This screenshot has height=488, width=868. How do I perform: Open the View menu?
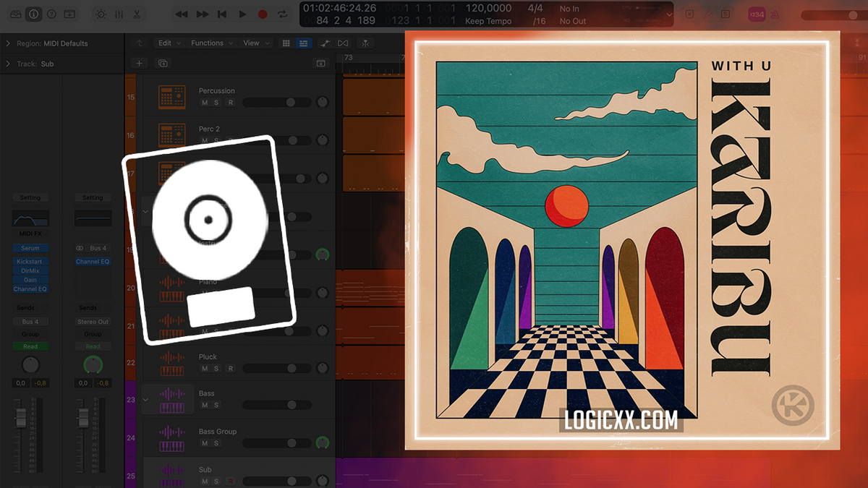coord(250,43)
